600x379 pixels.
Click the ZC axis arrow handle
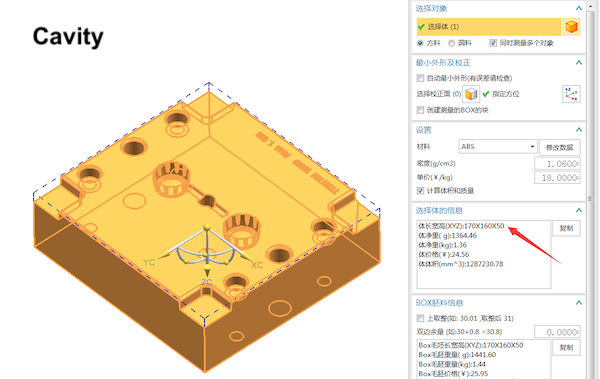point(207,271)
